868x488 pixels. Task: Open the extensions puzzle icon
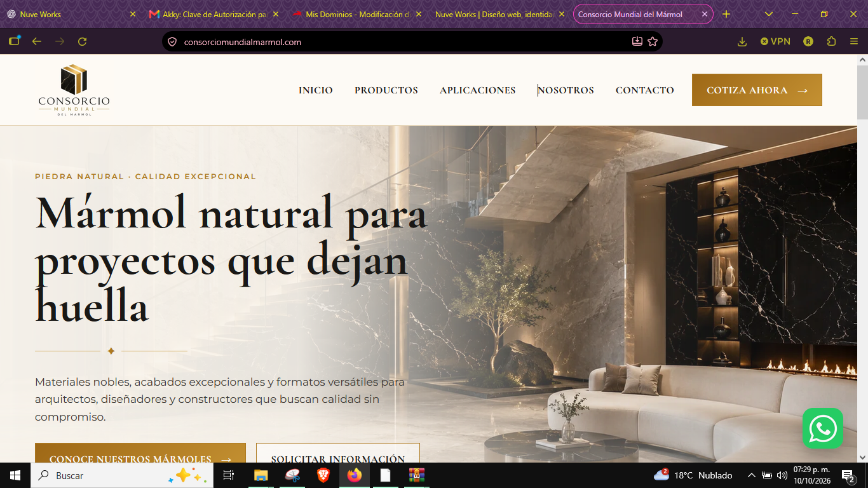coord(832,41)
